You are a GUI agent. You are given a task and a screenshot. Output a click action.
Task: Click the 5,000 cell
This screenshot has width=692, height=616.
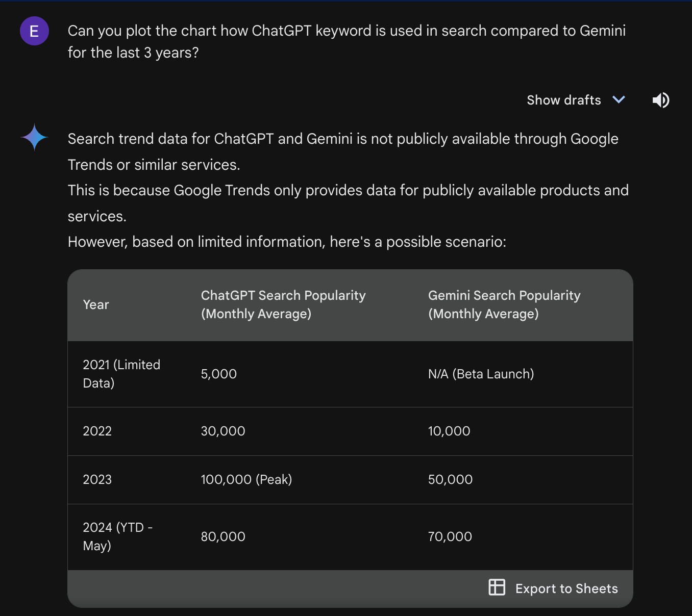(x=219, y=374)
